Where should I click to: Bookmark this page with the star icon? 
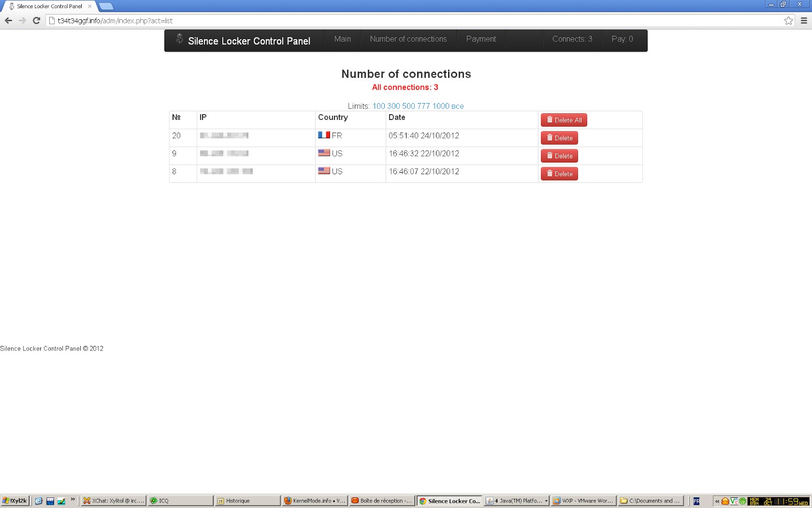coord(788,21)
